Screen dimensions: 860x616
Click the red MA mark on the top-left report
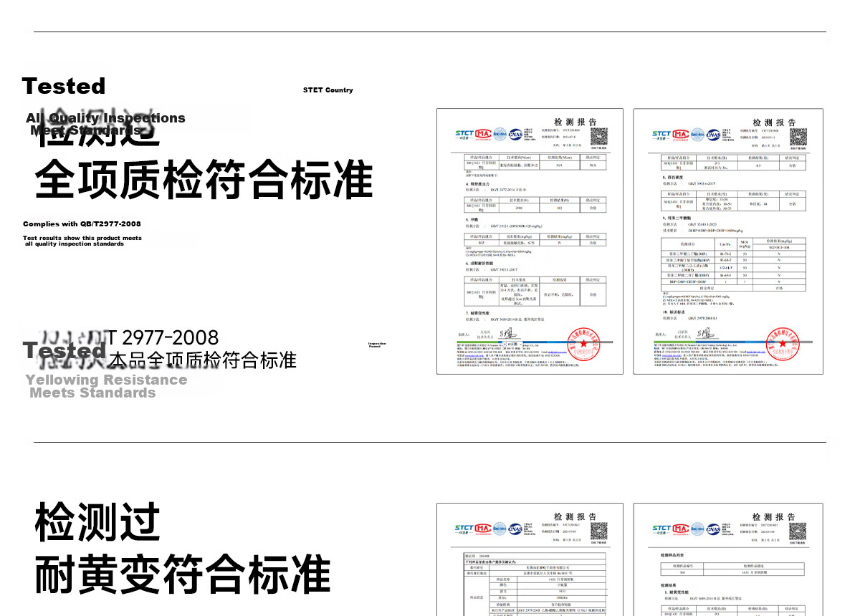[x=482, y=134]
